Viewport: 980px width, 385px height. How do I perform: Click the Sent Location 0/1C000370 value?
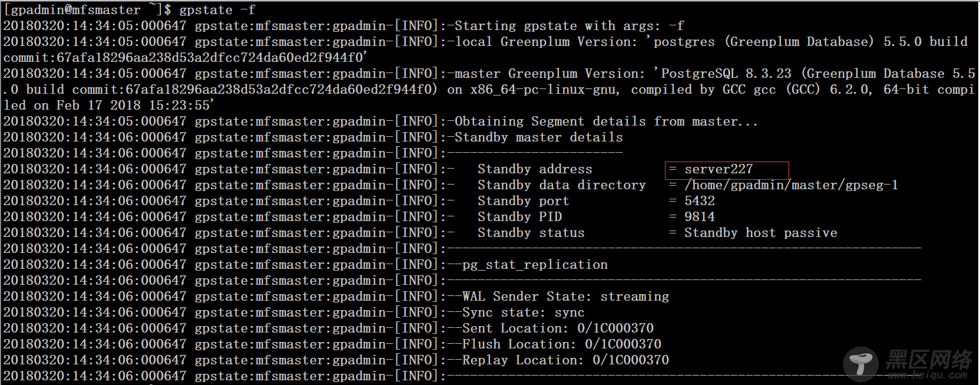(x=615, y=328)
